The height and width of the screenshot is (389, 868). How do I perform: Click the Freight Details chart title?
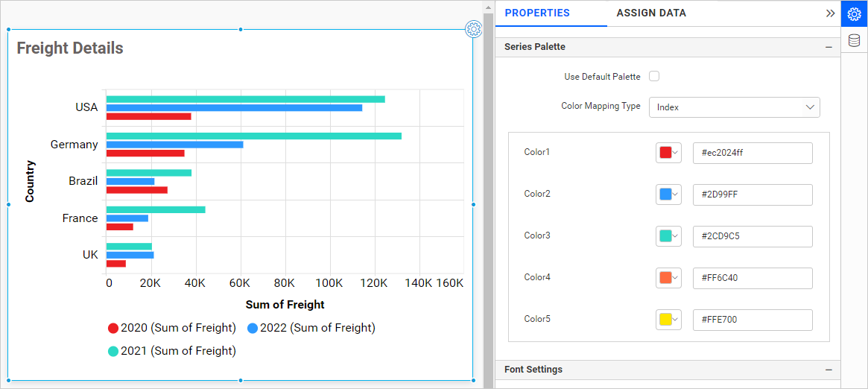(70, 48)
